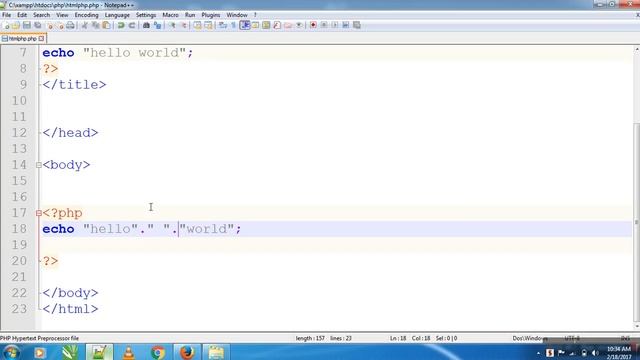
Task: Open the Encoding menu
Action: click(87, 15)
